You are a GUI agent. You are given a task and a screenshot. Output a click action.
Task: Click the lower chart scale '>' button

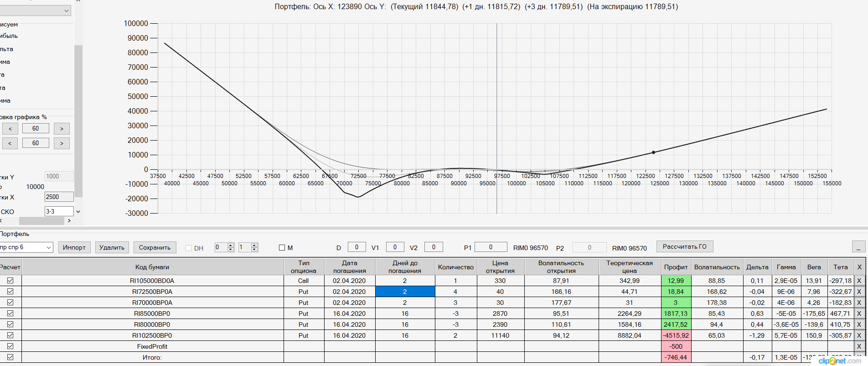[x=62, y=143]
